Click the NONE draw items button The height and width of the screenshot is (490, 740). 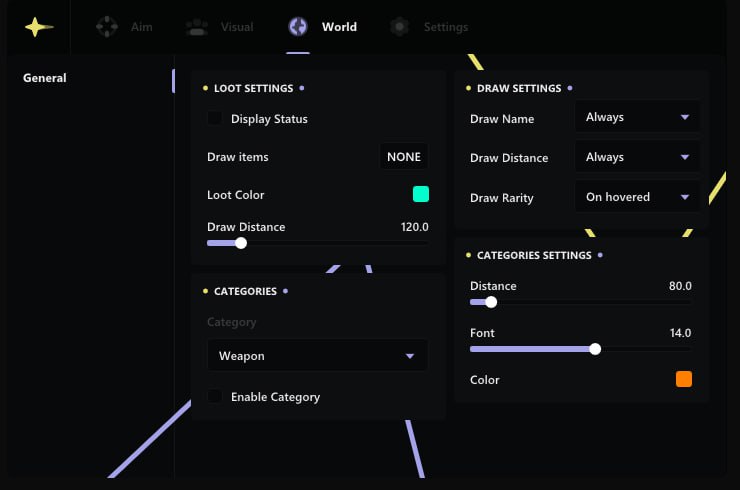coord(404,157)
